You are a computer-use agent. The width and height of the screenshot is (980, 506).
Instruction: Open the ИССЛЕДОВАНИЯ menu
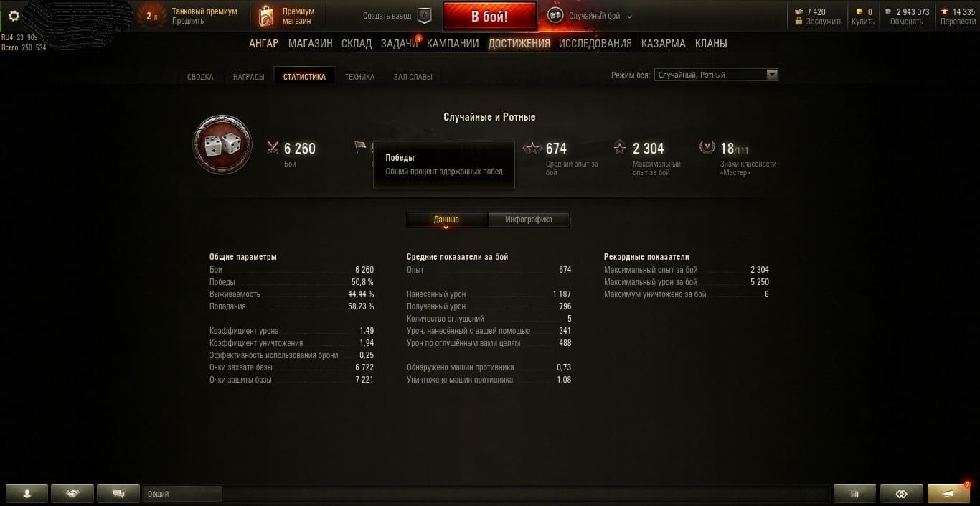(x=595, y=44)
